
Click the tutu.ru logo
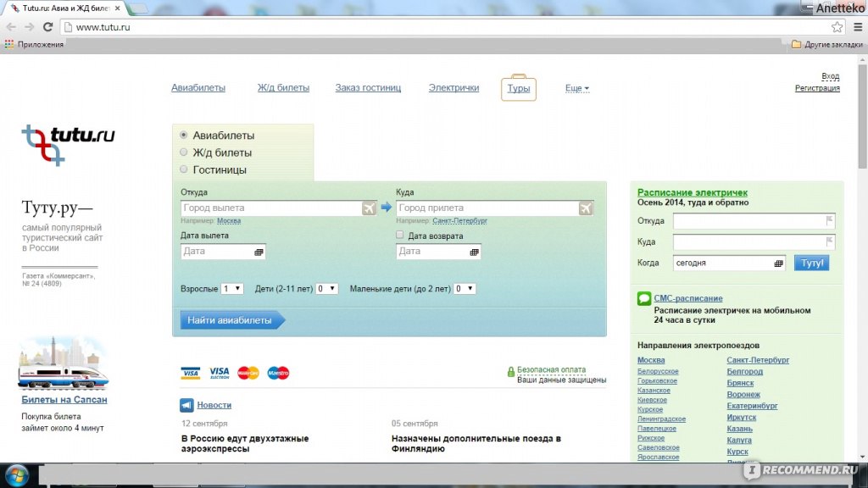click(68, 145)
